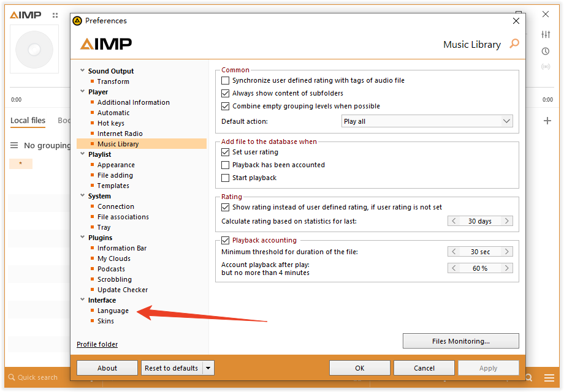
Task: Click the Files Monitoring button
Action: pyautogui.click(x=461, y=341)
